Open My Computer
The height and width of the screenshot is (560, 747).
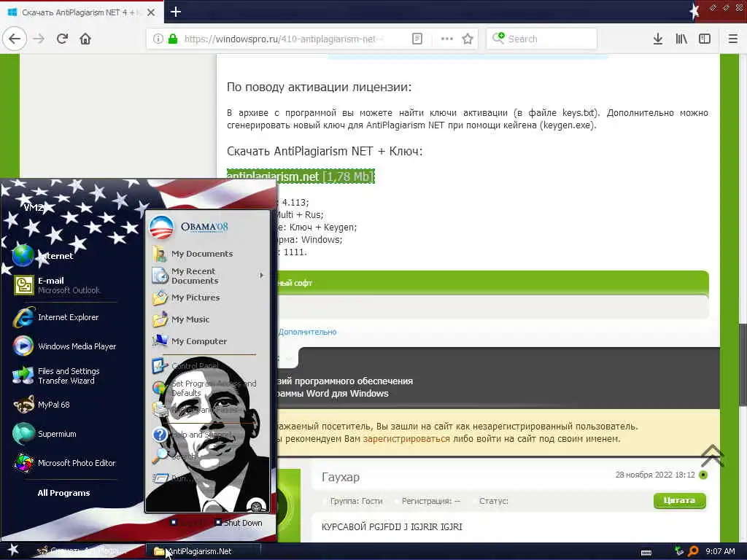click(190, 341)
